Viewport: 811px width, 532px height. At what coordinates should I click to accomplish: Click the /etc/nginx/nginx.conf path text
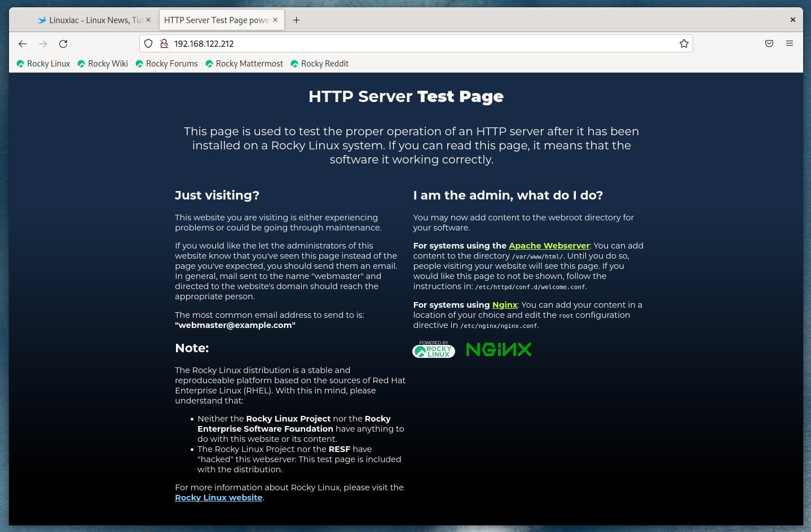click(x=499, y=326)
